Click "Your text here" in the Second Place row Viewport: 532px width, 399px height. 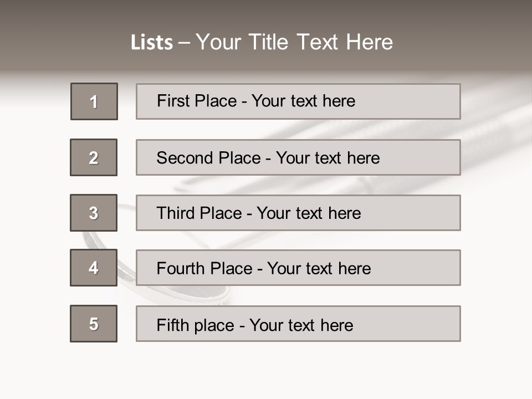[x=328, y=158]
